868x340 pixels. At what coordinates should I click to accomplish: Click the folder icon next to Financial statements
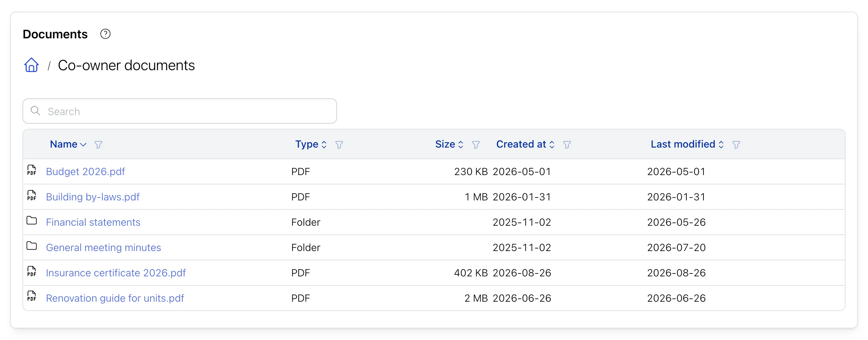[32, 220]
